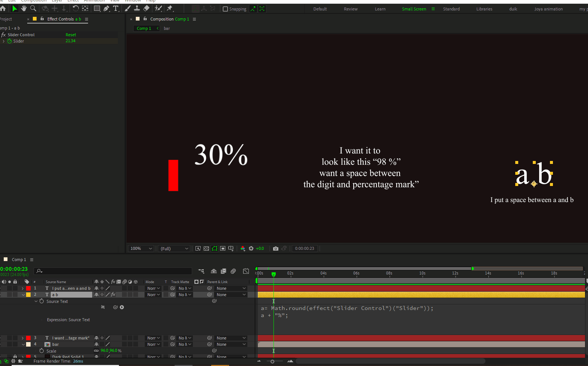Open the Composition panel hamburger menu
Image resolution: width=588 pixels, height=366 pixels.
click(x=194, y=19)
